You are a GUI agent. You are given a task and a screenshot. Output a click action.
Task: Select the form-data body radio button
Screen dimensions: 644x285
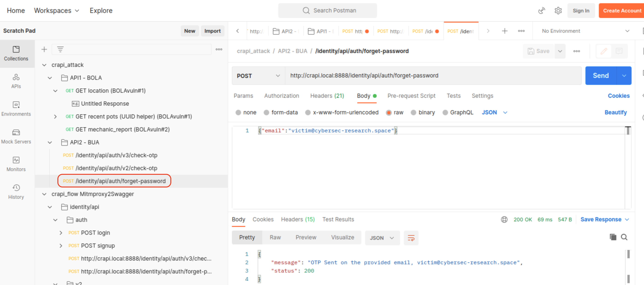point(266,113)
